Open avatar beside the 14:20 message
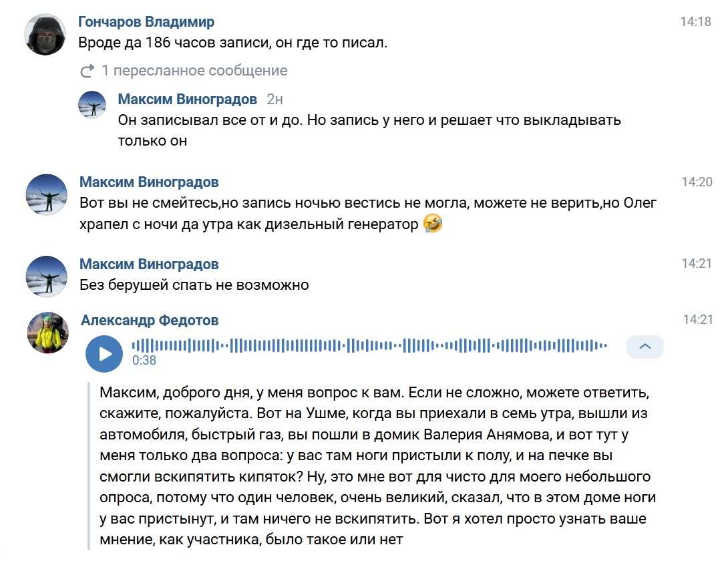Viewport: 728px width, 565px height. 46,194
